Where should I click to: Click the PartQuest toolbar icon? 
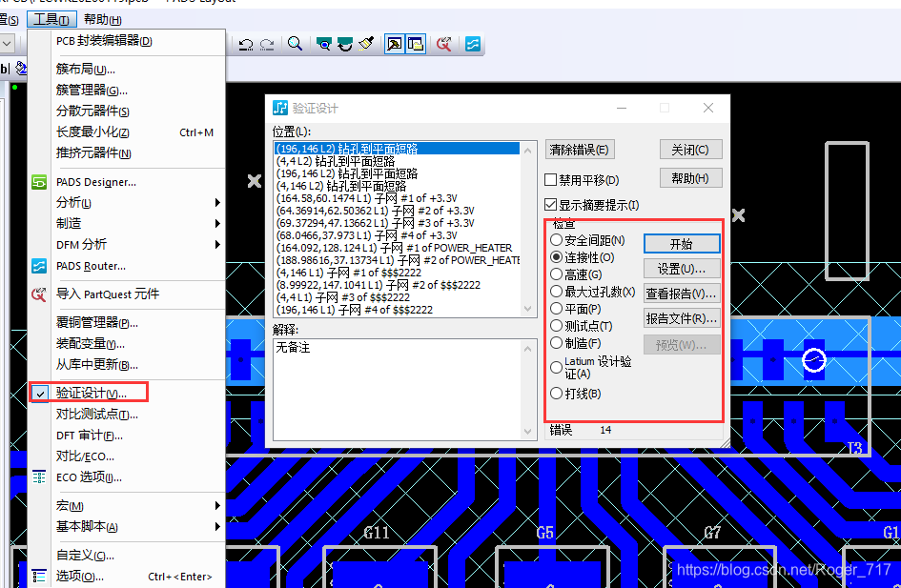[x=443, y=44]
